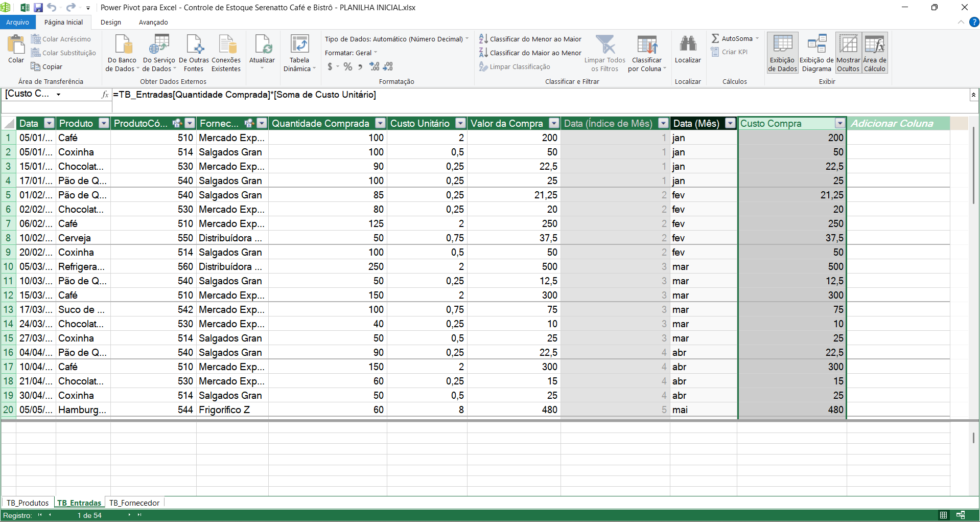Viewport: 980px width, 522px height.
Task: Click Colar Substituição icon
Action: click(x=36, y=53)
